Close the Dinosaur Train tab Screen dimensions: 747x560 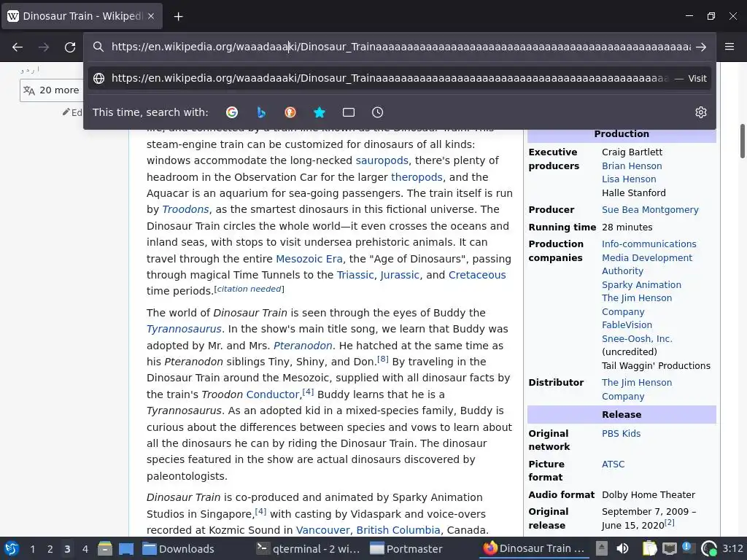(x=151, y=16)
